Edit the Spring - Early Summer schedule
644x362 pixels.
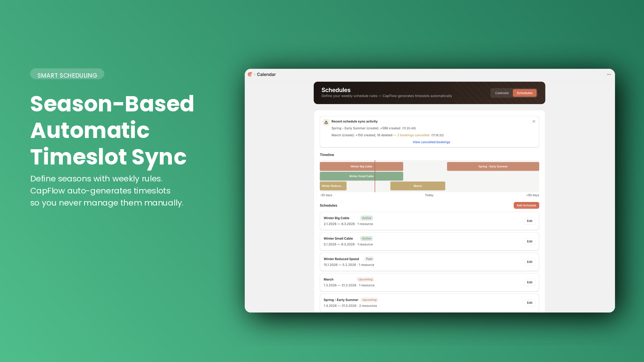coord(529,303)
